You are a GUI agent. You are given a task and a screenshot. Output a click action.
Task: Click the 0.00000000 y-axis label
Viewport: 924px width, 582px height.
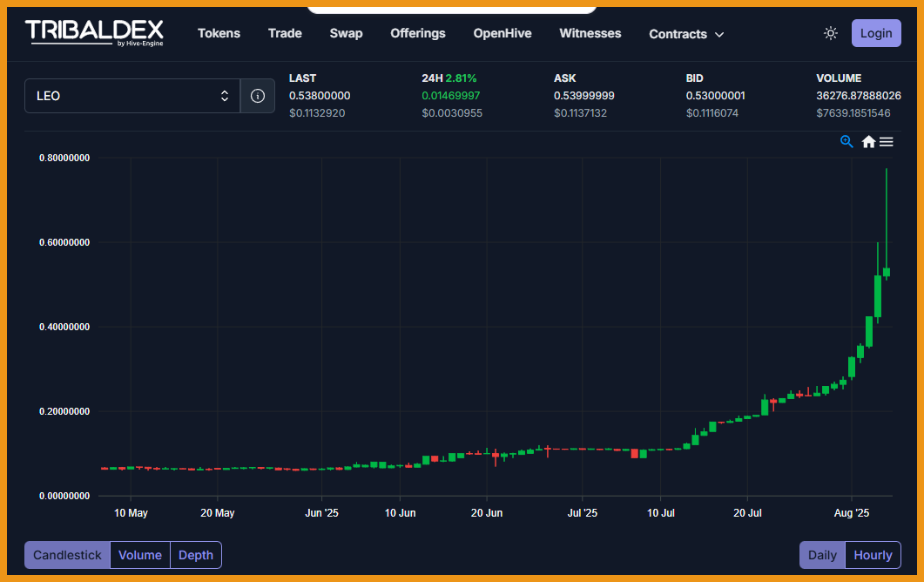click(64, 496)
